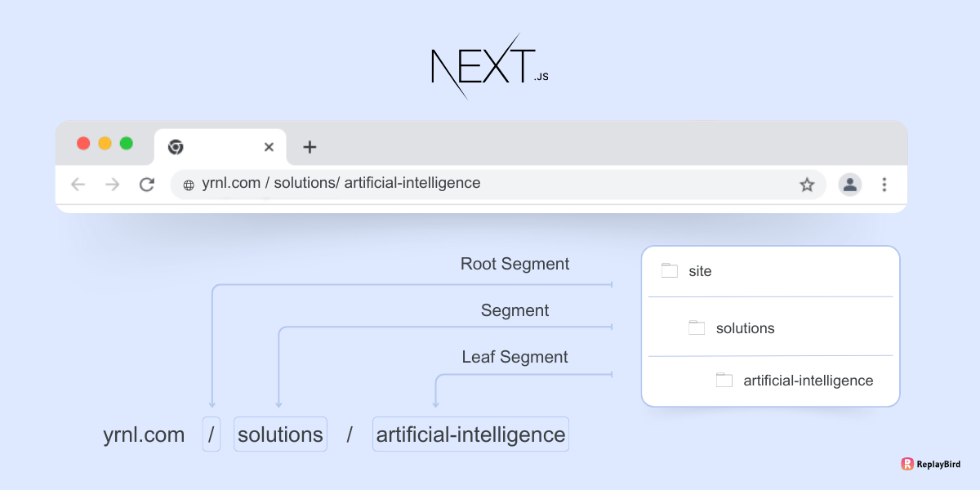The width and height of the screenshot is (980, 490).
Task: Open the three-dot browser menu
Action: pyautogui.click(x=884, y=185)
